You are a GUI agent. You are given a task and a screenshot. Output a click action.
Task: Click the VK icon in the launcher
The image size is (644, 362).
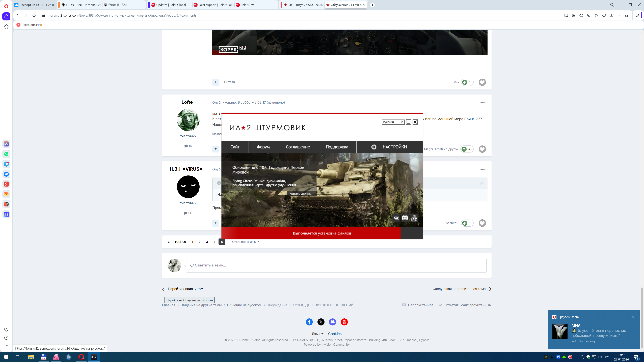(x=396, y=218)
